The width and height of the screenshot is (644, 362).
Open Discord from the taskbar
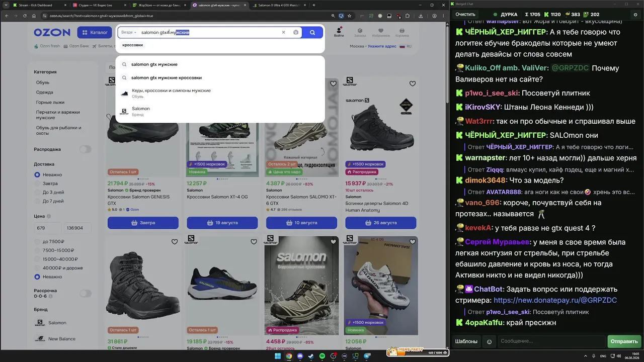click(300, 356)
